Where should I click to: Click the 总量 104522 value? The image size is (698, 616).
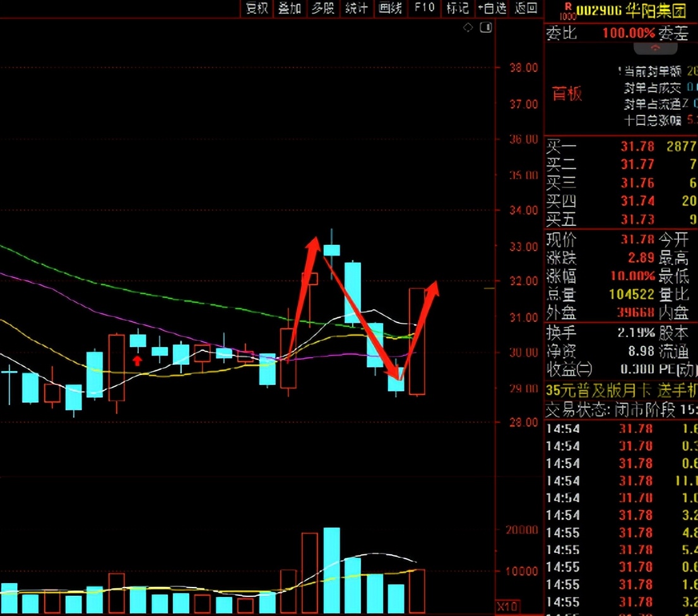632,294
